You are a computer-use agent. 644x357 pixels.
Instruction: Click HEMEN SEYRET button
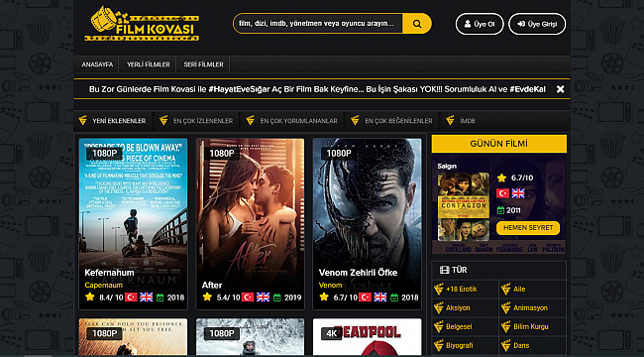(528, 228)
